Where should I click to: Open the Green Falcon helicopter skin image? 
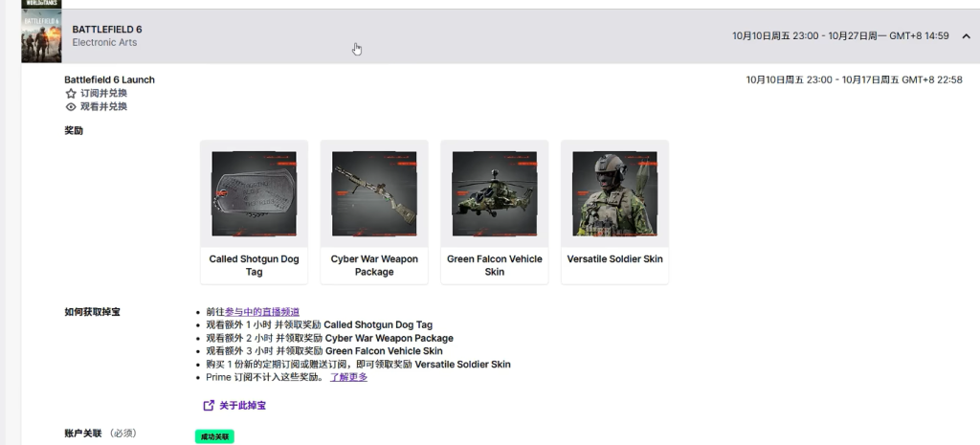point(494,193)
